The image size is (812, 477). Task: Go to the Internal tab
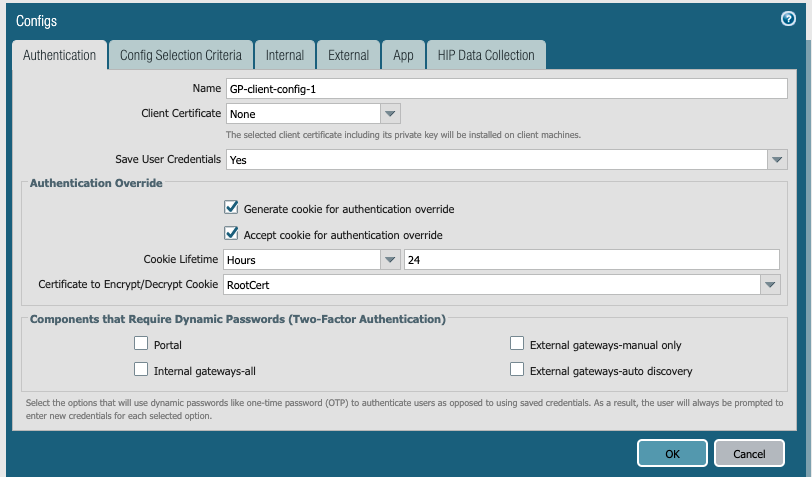coord(284,55)
